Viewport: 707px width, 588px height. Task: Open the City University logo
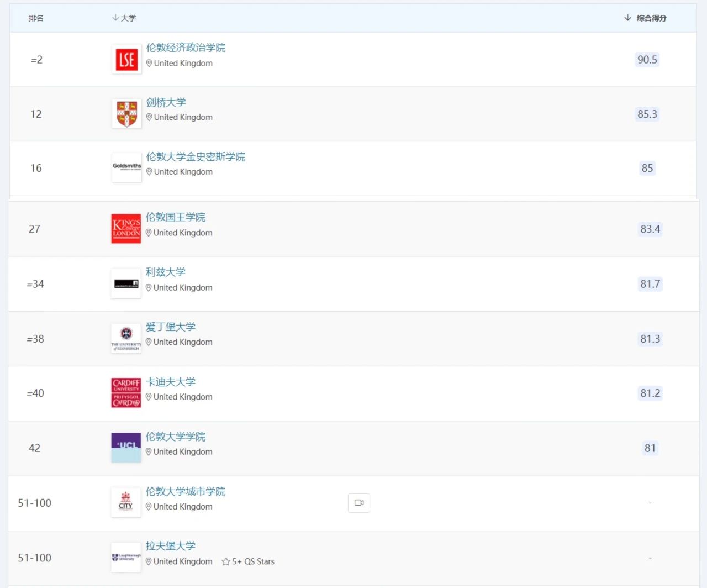coord(126,502)
